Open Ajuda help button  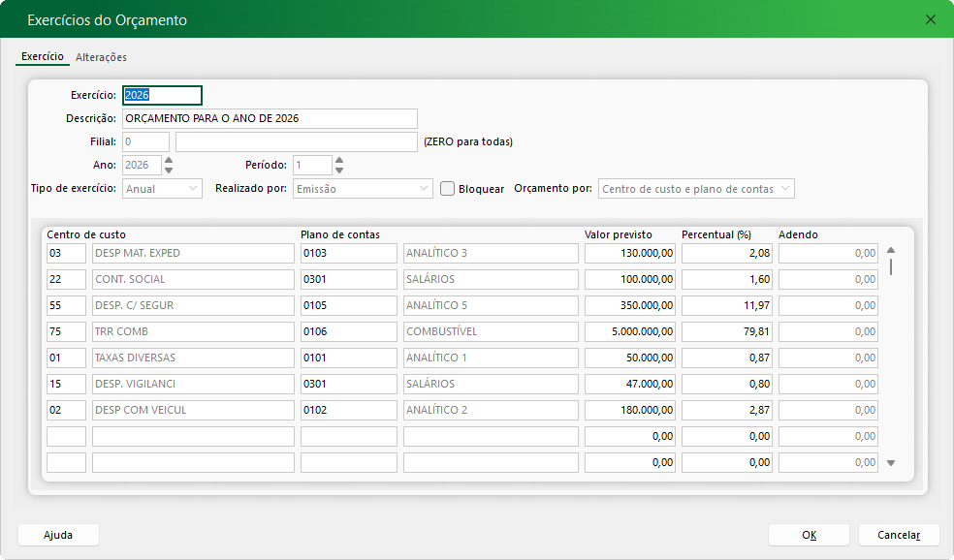point(58,535)
